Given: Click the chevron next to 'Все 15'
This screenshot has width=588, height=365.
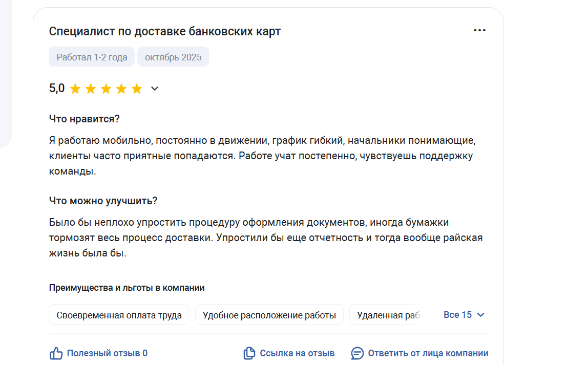Looking at the screenshot, I should [x=480, y=315].
